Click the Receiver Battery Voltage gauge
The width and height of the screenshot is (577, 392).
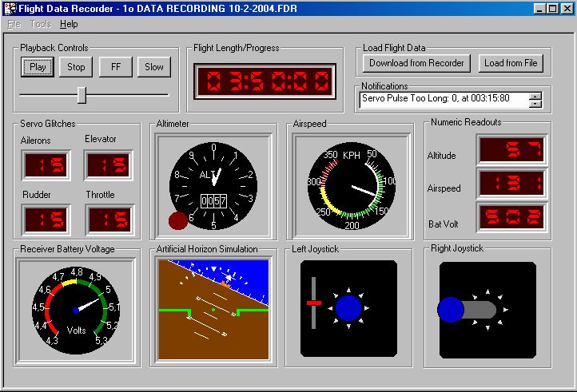pyautogui.click(x=76, y=308)
